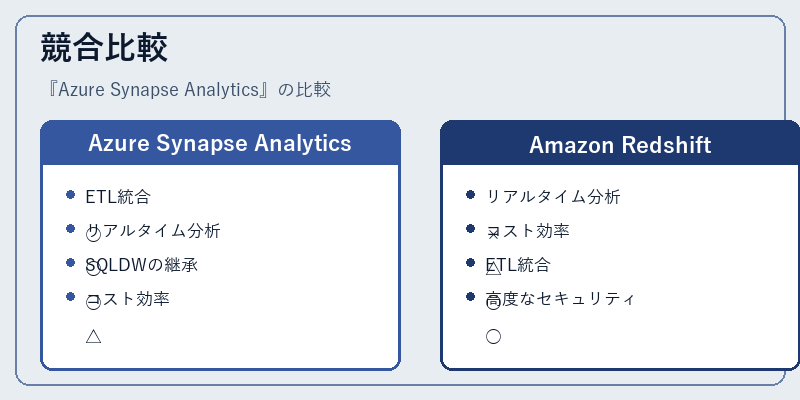Click bullet dot beside Redshift リアルタイム分析
The width and height of the screenshot is (800, 400).
(x=470, y=194)
